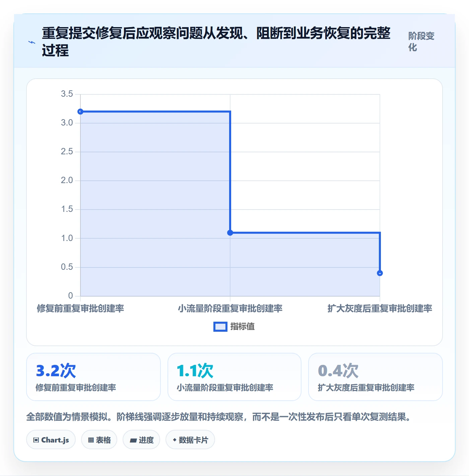The width and height of the screenshot is (469, 476).
Task: Open the 0.4次 扩大灰度后 card
Action: pos(376,377)
